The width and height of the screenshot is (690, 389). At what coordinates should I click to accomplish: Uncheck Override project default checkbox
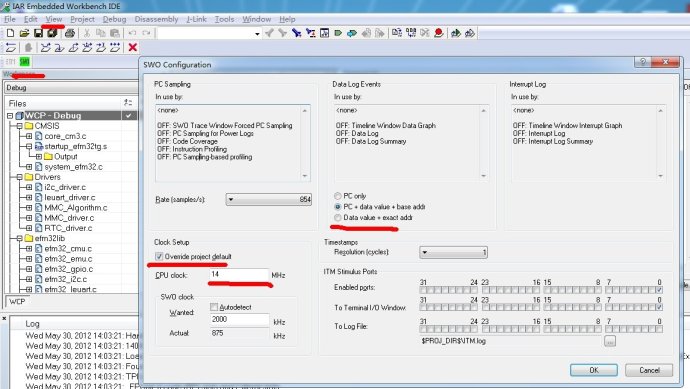pos(159,256)
